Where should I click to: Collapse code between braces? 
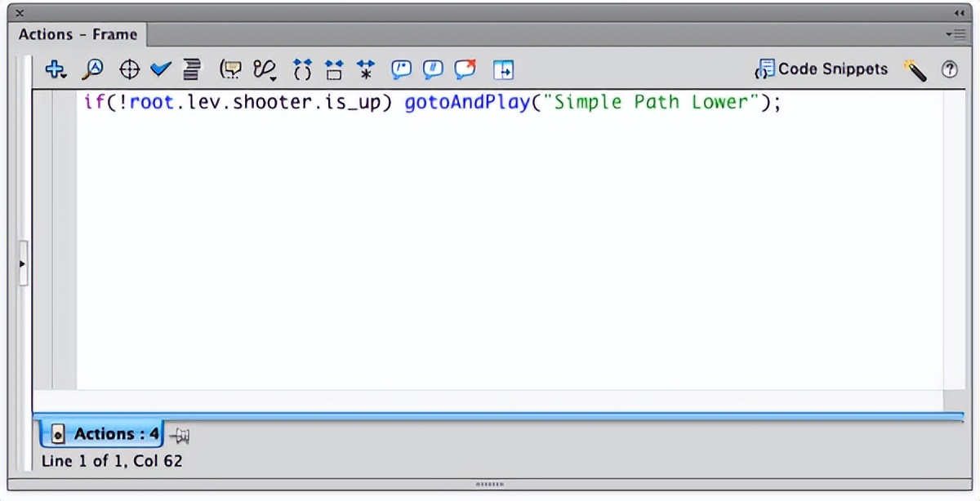point(302,70)
